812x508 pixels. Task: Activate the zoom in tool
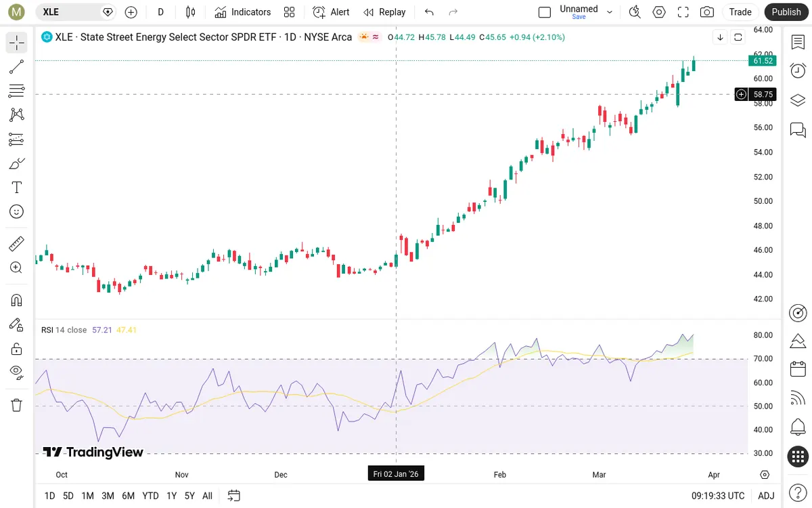click(17, 268)
